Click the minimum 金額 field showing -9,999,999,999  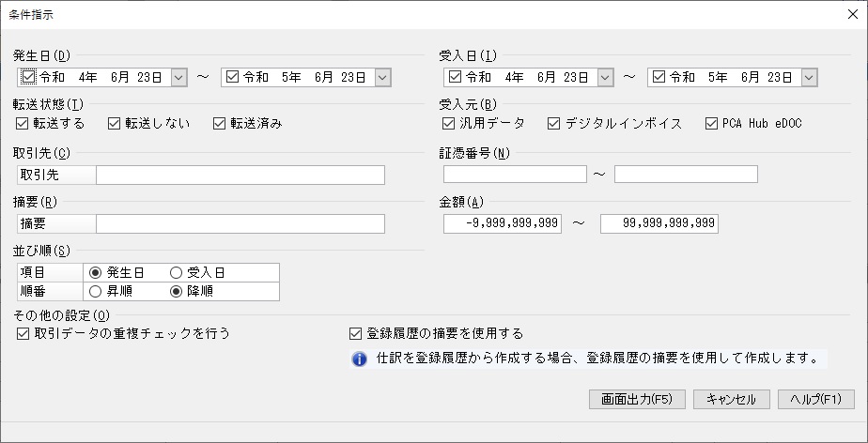click(x=503, y=223)
